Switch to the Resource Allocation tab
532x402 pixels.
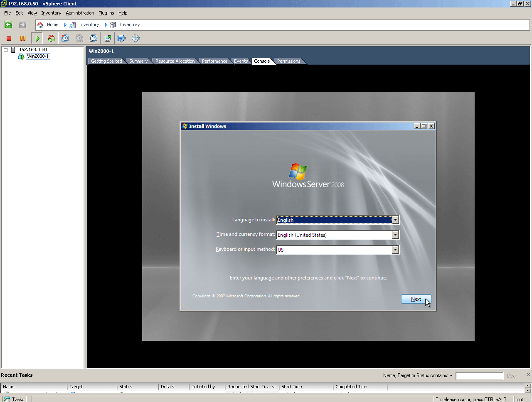(x=175, y=61)
